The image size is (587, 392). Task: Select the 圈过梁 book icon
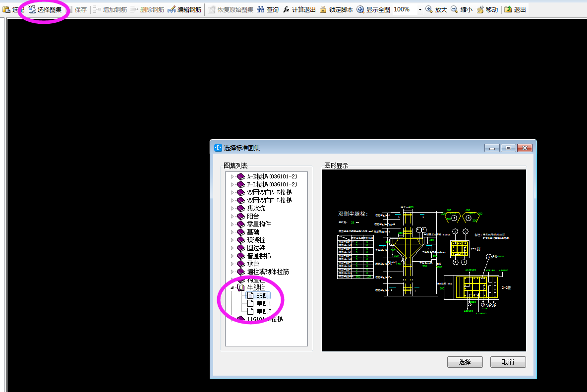[241, 248]
